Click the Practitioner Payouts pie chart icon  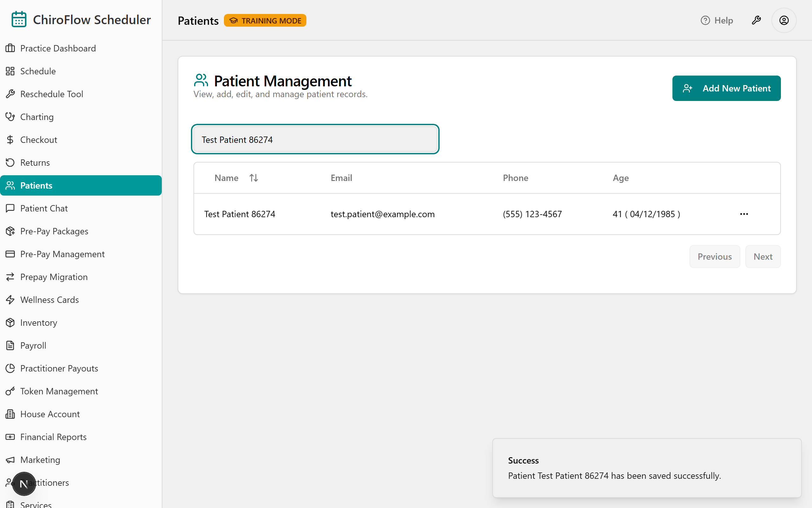point(10,368)
